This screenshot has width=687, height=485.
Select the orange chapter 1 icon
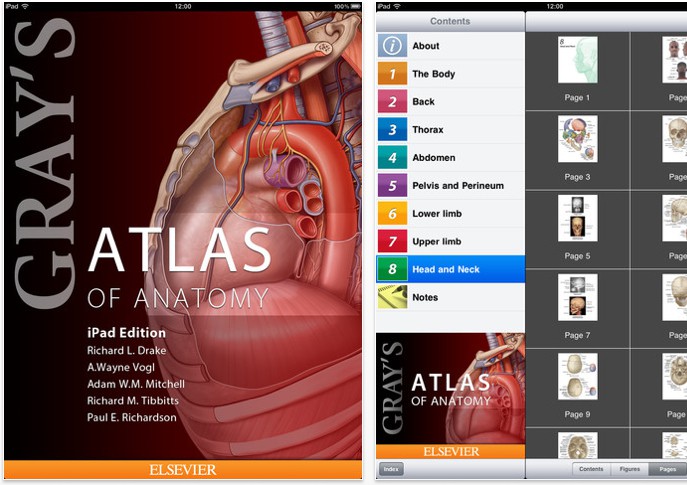[392, 74]
